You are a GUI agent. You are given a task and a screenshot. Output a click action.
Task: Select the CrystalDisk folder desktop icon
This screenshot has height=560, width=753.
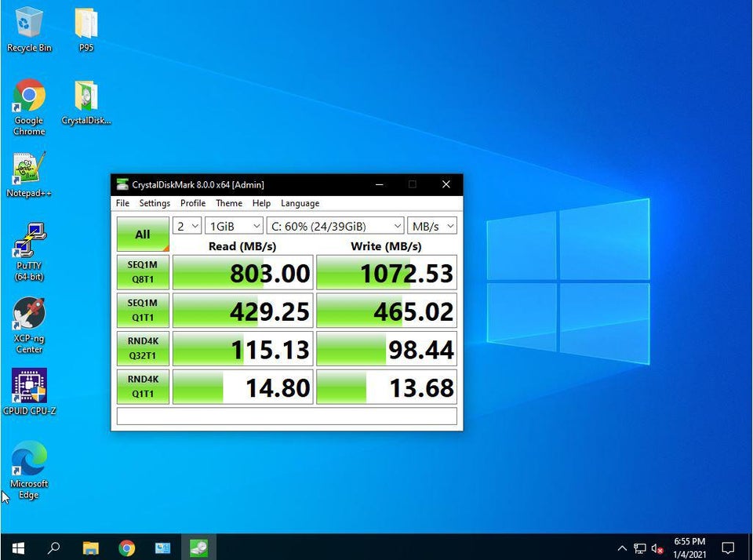pyautogui.click(x=86, y=103)
